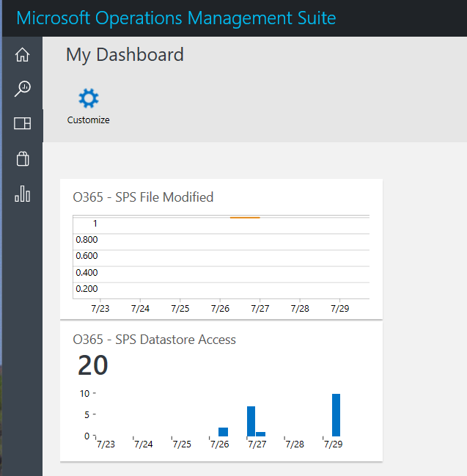Open the Home icon in the sidebar
Image resolution: width=467 pixels, height=476 pixels.
[x=22, y=55]
